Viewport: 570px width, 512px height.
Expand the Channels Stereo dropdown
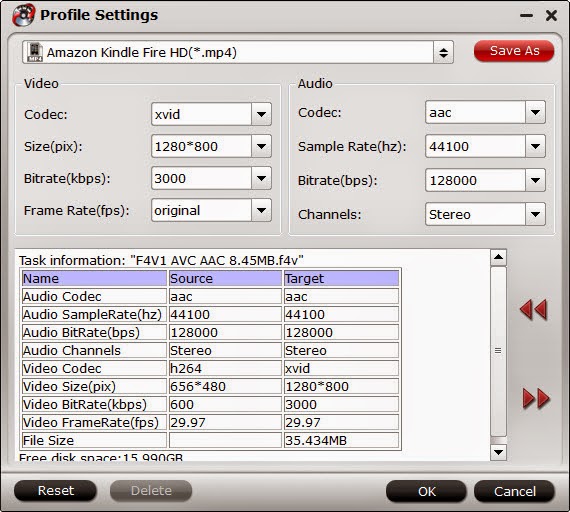pos(535,214)
